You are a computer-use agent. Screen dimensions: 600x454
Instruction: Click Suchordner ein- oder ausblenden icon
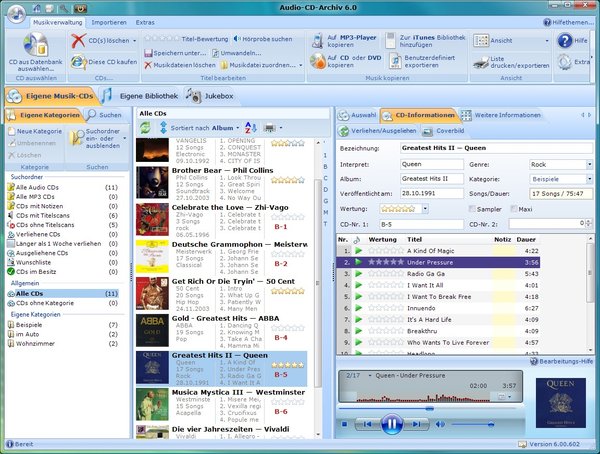point(77,138)
